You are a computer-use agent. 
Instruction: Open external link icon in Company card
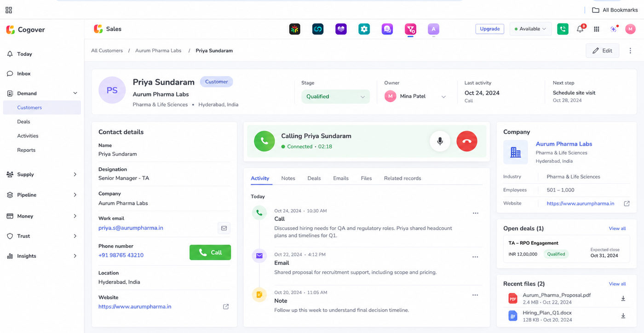click(627, 203)
